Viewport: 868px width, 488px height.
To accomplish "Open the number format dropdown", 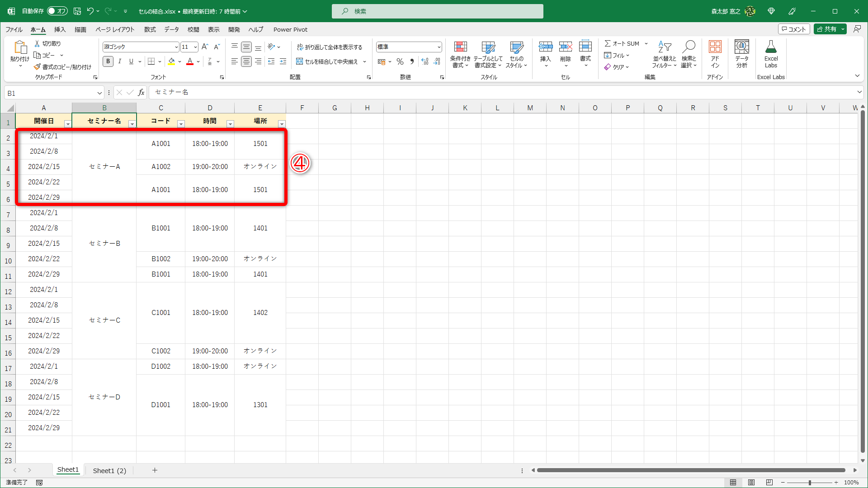I will tap(439, 47).
